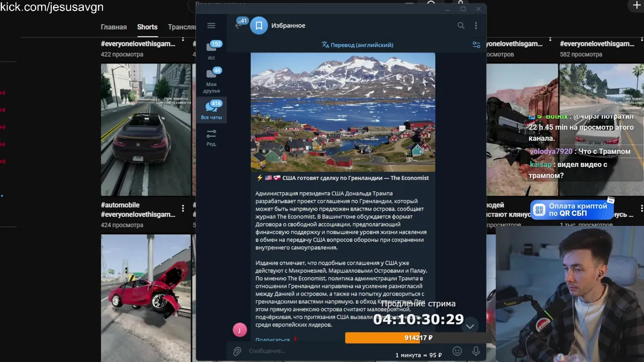Click the Избранное chat title
This screenshot has width=644, height=362.
click(x=288, y=26)
